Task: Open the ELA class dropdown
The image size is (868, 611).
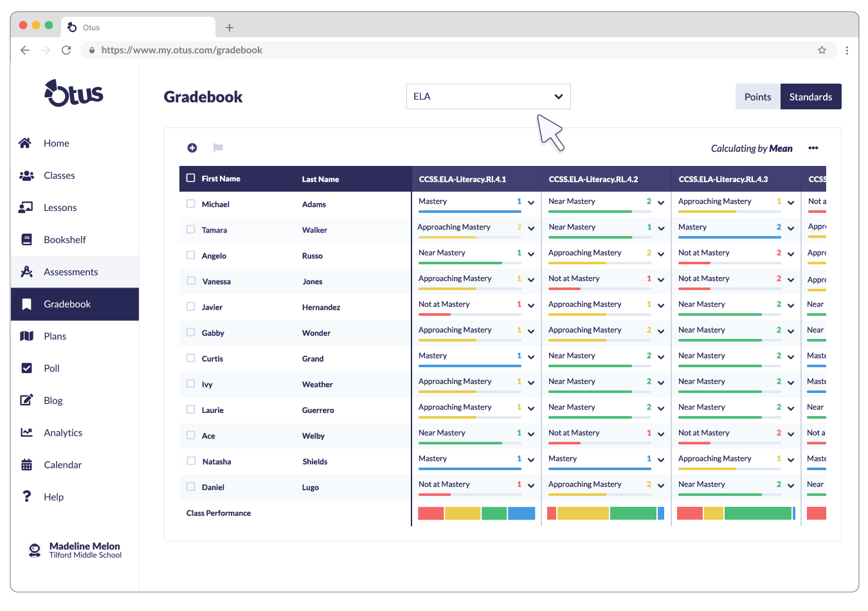Action: click(488, 96)
